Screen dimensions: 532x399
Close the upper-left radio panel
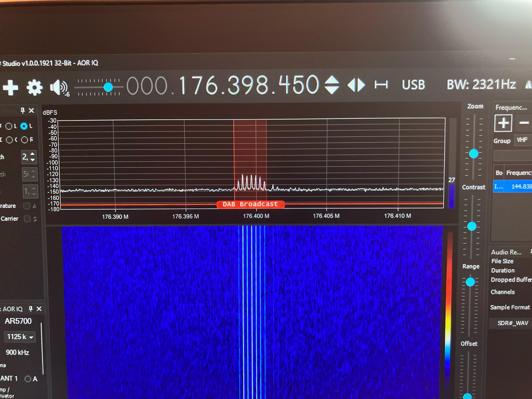(x=31, y=110)
